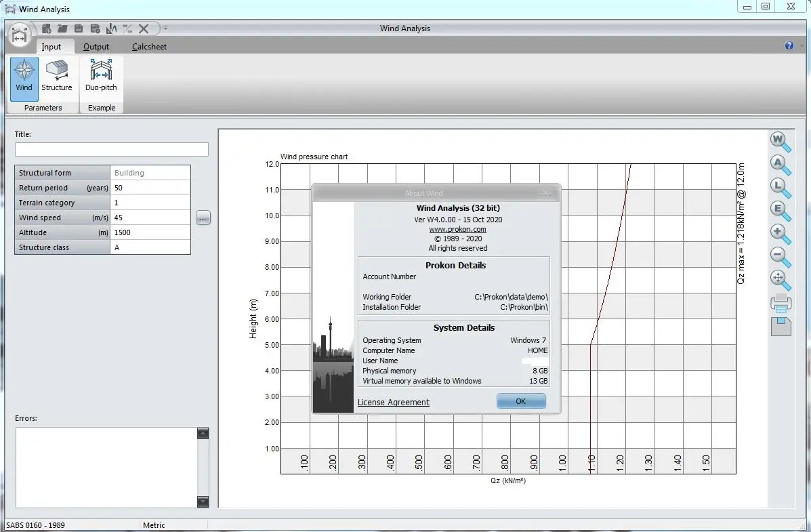811x532 pixels.
Task: Open the wind speed ellipsis browse button
Action: click(x=203, y=218)
